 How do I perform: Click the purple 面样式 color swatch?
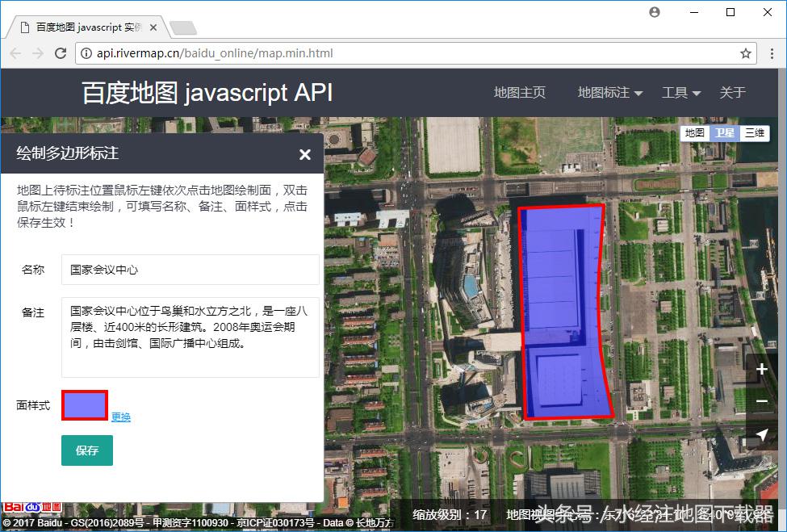(x=84, y=404)
